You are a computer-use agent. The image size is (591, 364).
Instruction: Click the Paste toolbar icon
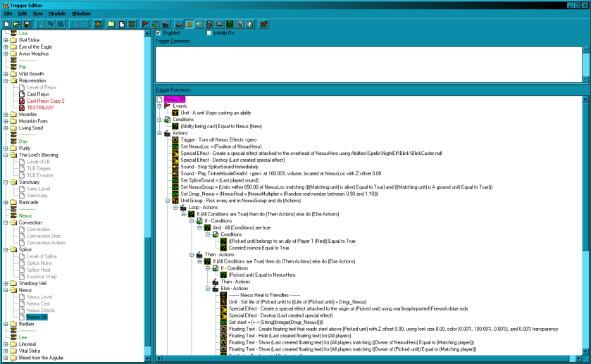(x=61, y=24)
